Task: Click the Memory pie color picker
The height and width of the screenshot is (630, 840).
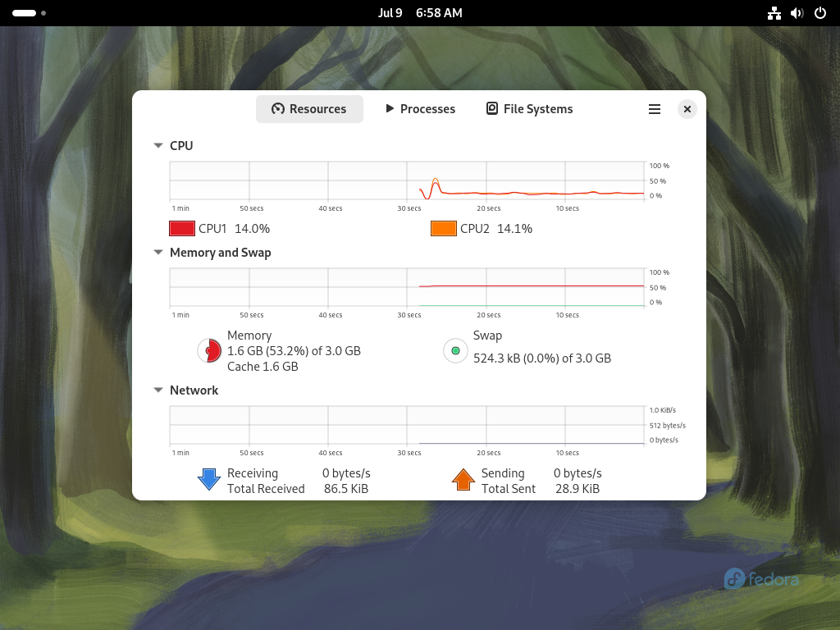Action: pos(209,351)
